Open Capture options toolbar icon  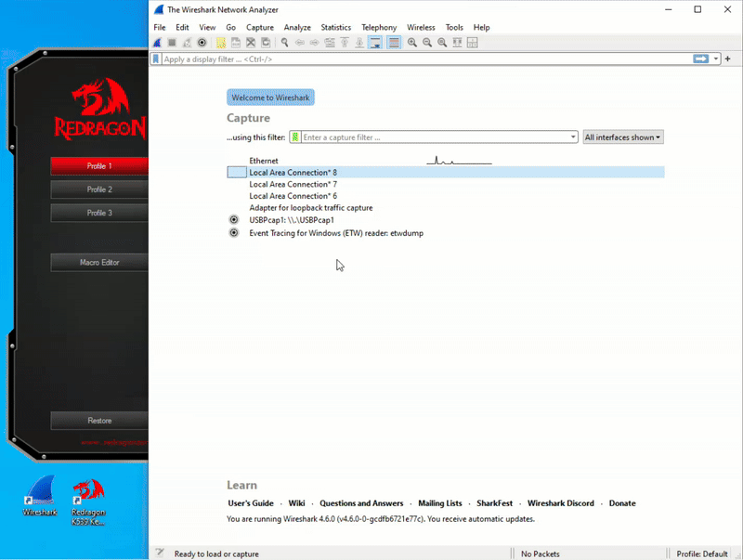[202, 43]
